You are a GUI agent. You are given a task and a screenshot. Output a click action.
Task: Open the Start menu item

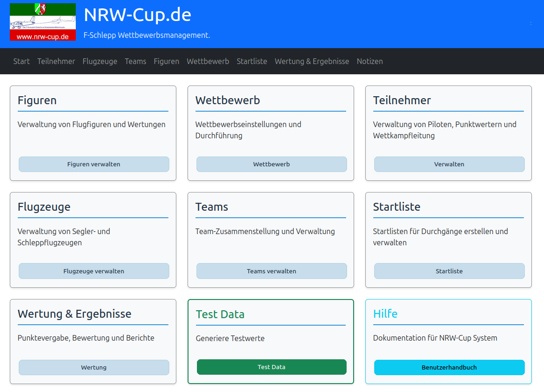pyautogui.click(x=22, y=61)
